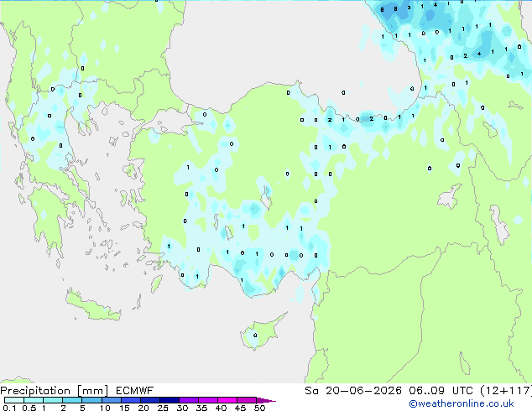Click the "(12+117)" forecast step text
Viewport: 532px width, 411px height.
pyautogui.click(x=506, y=391)
